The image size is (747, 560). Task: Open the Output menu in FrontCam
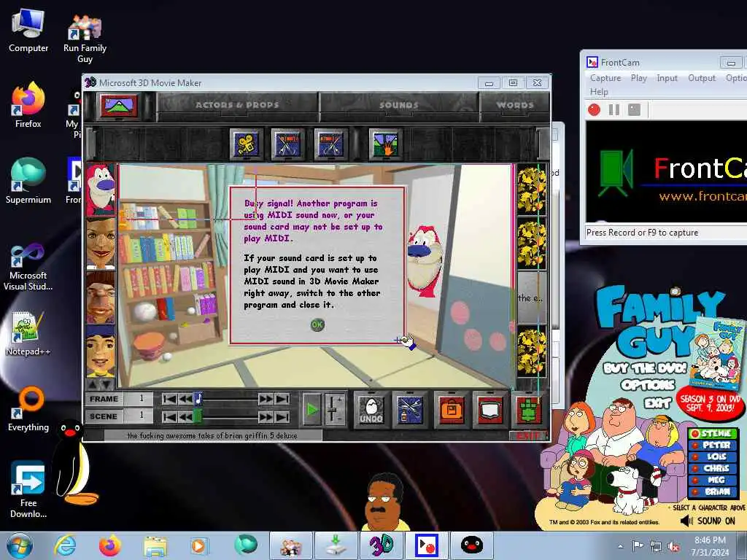tap(702, 78)
